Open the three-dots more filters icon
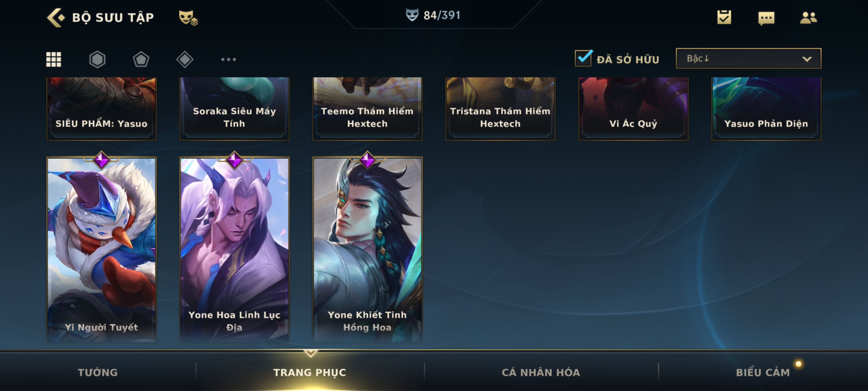The width and height of the screenshot is (868, 391). (228, 59)
